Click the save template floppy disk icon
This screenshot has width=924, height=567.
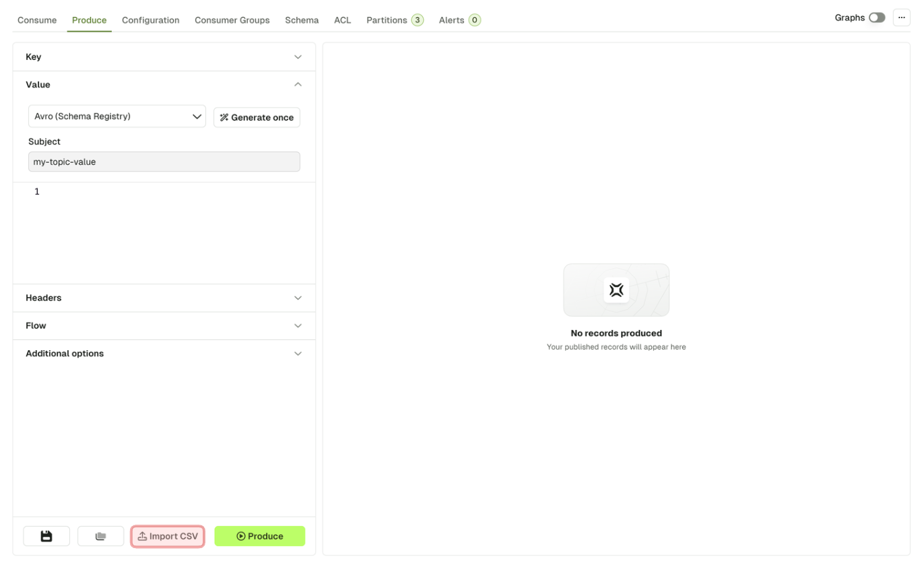46,536
